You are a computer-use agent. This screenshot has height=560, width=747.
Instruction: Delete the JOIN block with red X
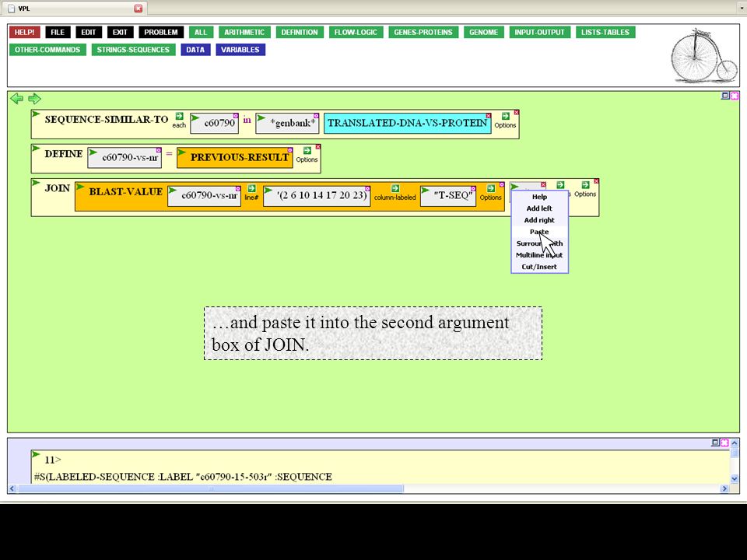point(596,181)
